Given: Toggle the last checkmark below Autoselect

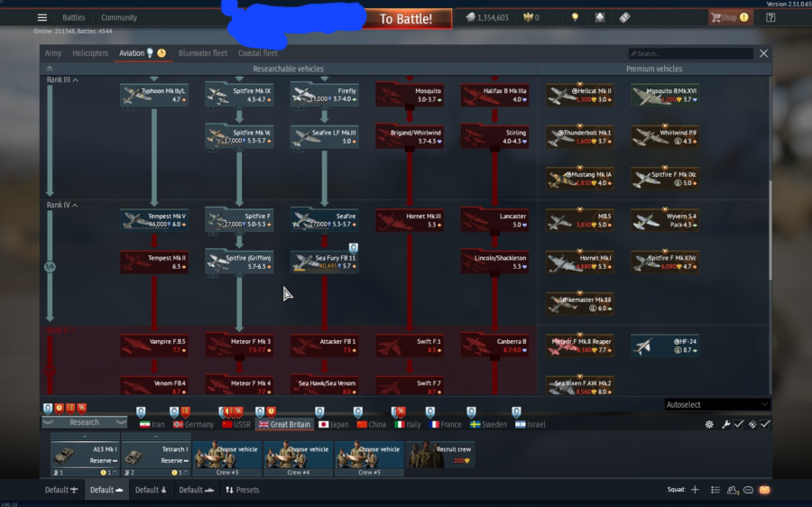Looking at the screenshot, I should (765, 424).
